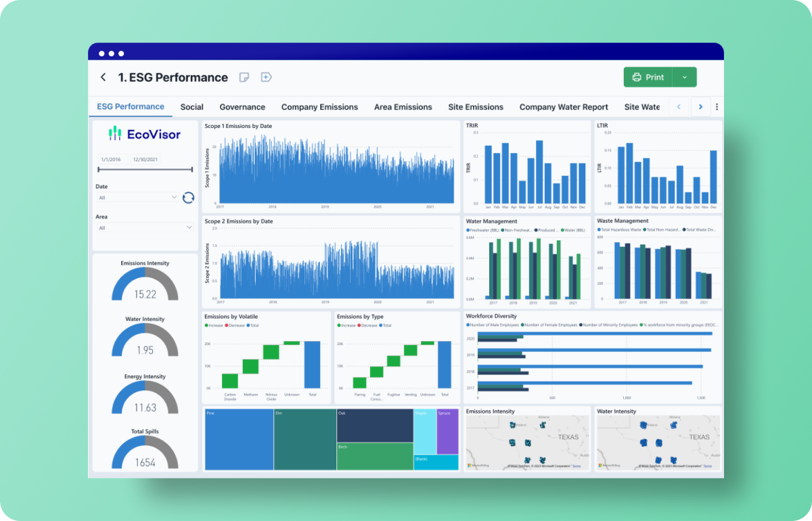Click the date range slider track
This screenshot has height=521, width=812.
tap(145, 169)
